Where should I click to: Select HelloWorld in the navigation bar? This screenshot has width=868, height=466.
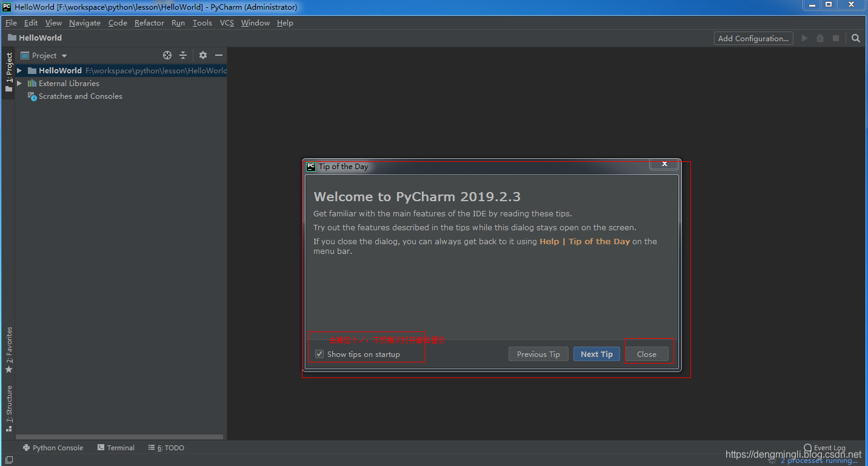(x=35, y=38)
